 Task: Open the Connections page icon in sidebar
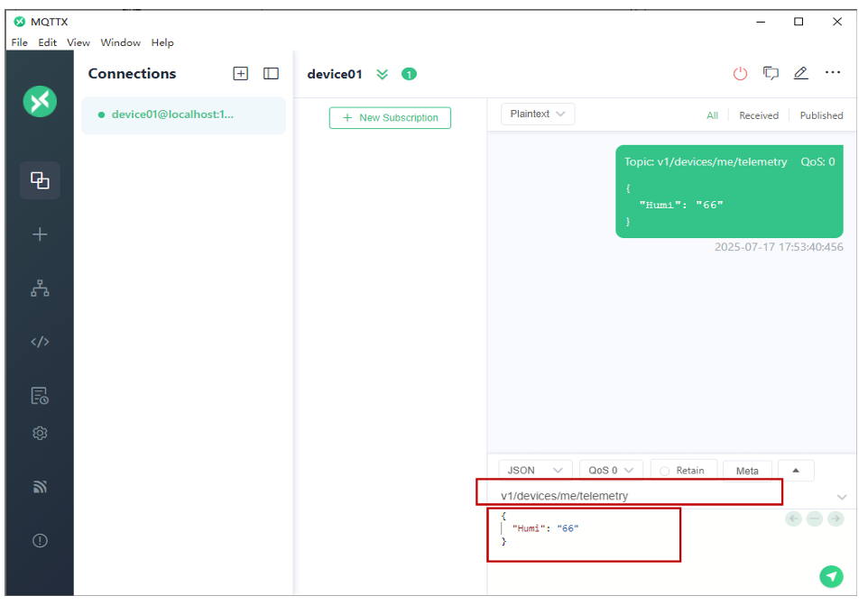[x=40, y=180]
